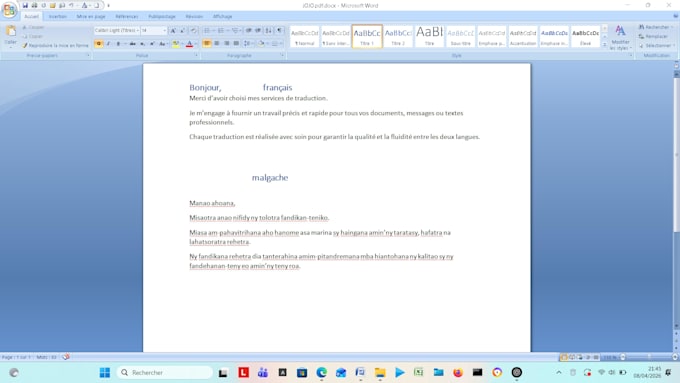Screen dimensions: 680x383
Task: Customize the Quick Access toolbar dropdown
Action: [x=108, y=6]
